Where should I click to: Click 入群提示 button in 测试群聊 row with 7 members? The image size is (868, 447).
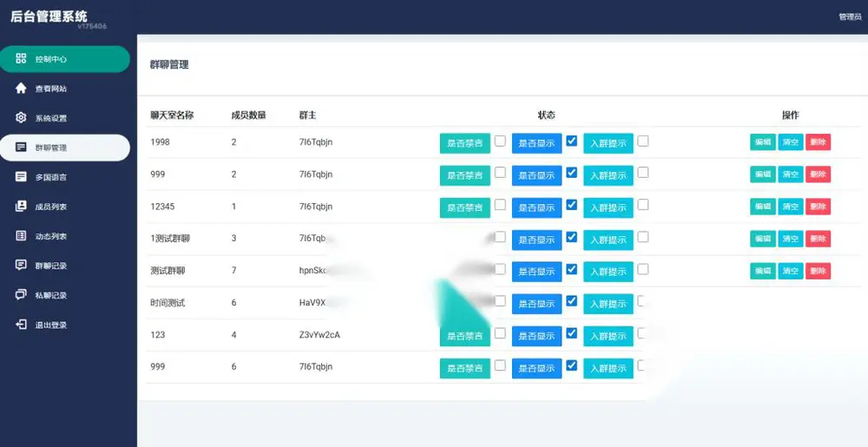click(x=608, y=272)
